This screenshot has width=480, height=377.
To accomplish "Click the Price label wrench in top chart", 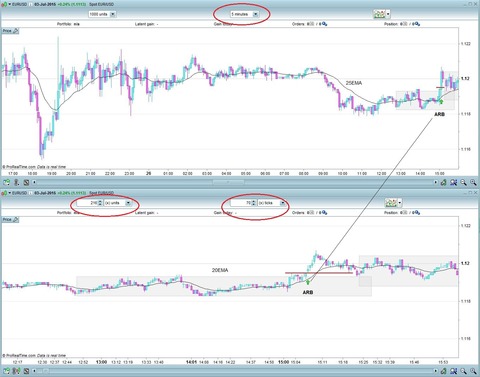I will [x=15, y=31].
